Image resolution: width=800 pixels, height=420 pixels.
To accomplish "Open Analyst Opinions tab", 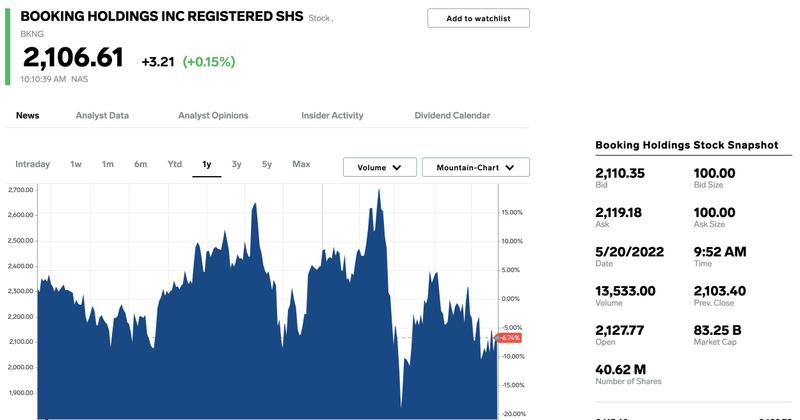I will pyautogui.click(x=213, y=115).
